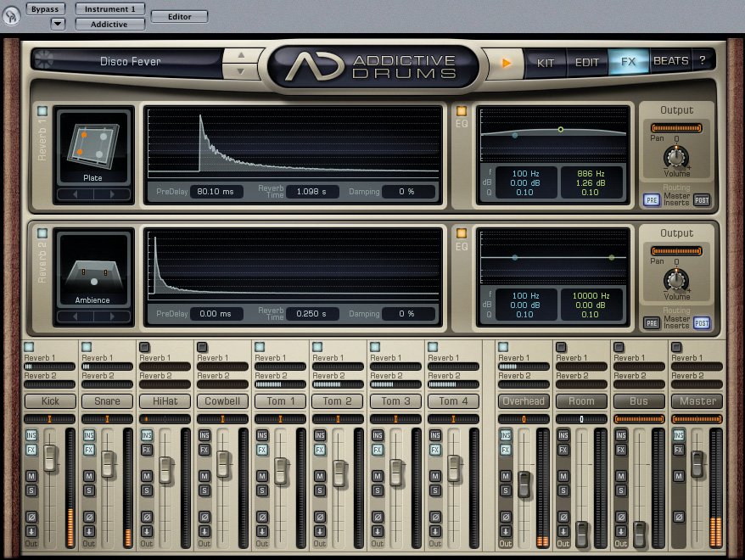Click Reverb 1 PreDelay value 80.10 ms
Image resolution: width=745 pixels, height=560 pixels.
pyautogui.click(x=216, y=192)
